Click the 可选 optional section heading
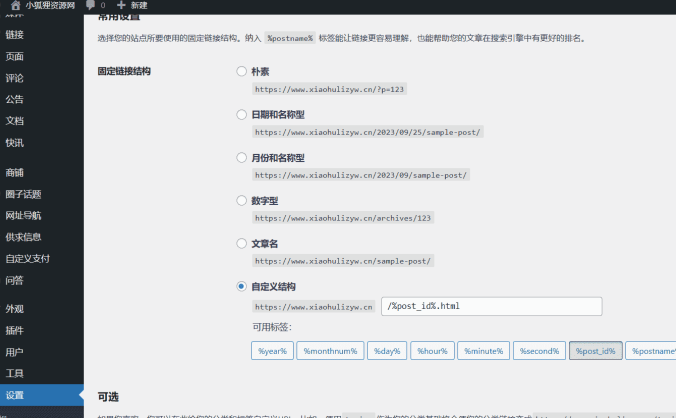Image resolution: width=676 pixels, height=418 pixels. point(108,397)
